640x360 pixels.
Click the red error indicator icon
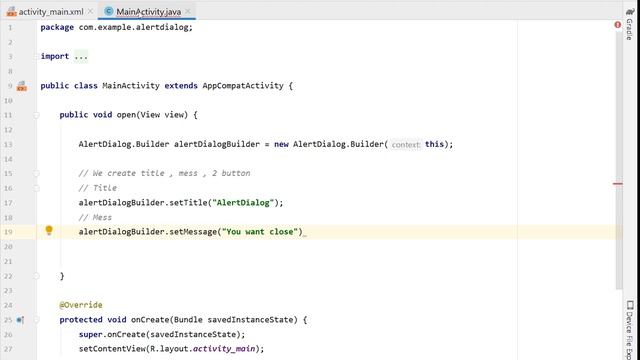click(x=618, y=25)
